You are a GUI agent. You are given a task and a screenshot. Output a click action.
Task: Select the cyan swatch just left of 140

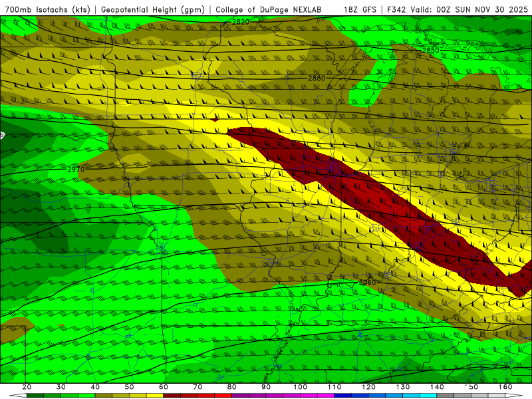[428, 396]
